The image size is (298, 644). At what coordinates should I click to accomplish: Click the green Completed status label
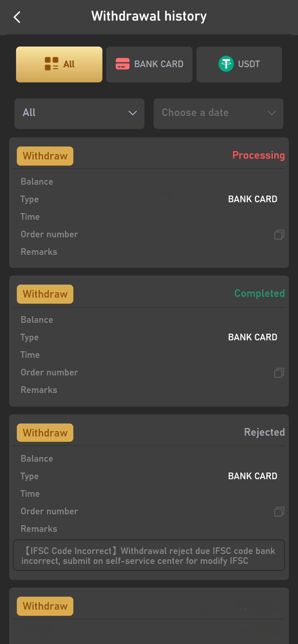pyautogui.click(x=259, y=293)
